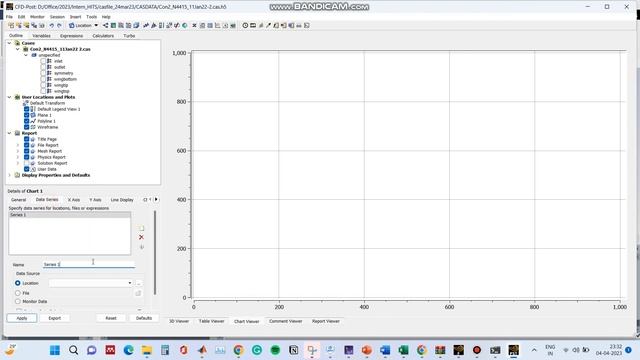The image size is (640, 360).
Task: Collapse the User Locations and Plots node
Action: click(x=10, y=97)
